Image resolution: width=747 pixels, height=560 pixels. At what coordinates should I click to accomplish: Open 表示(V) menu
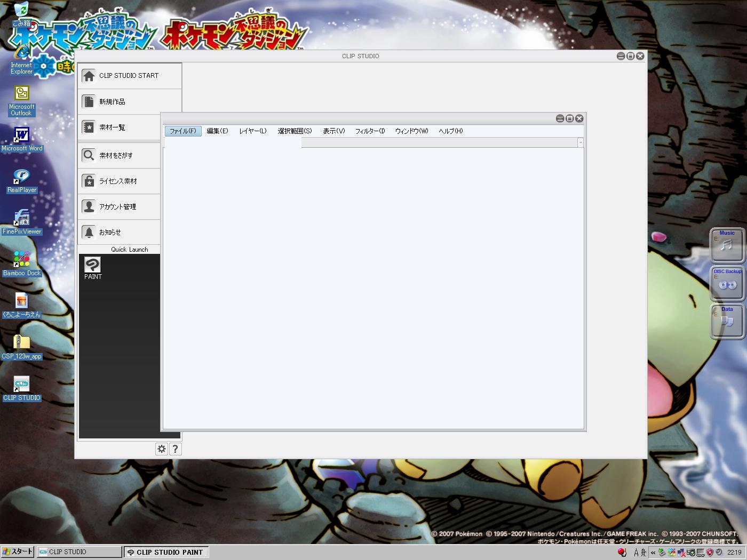(334, 131)
